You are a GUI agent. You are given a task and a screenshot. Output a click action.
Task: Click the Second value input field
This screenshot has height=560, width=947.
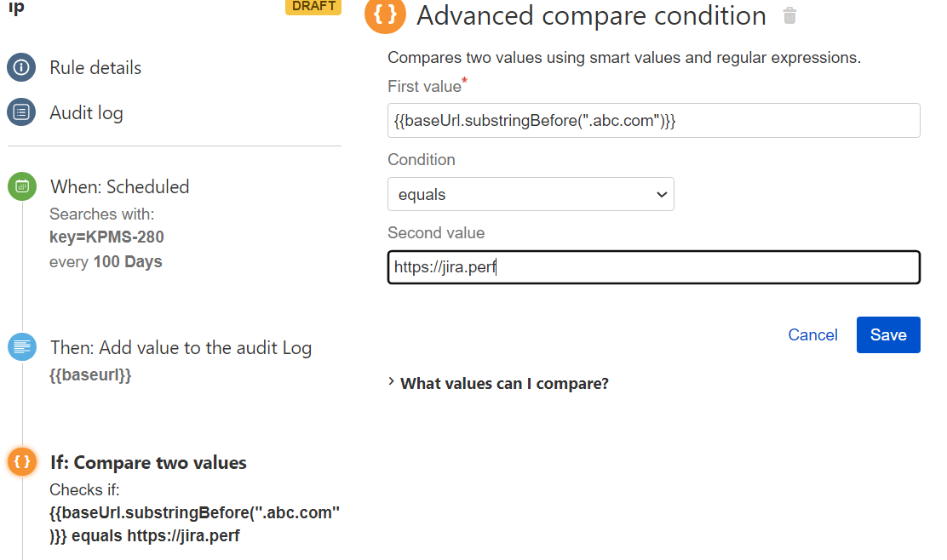pos(654,267)
